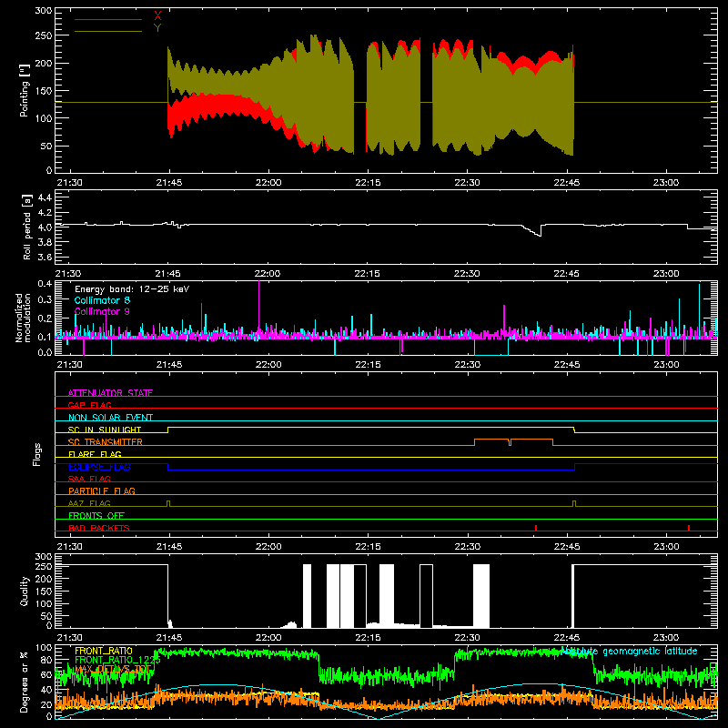Click the ATTENUATOR_STATE flag label
728x728 pixels.
[110, 393]
